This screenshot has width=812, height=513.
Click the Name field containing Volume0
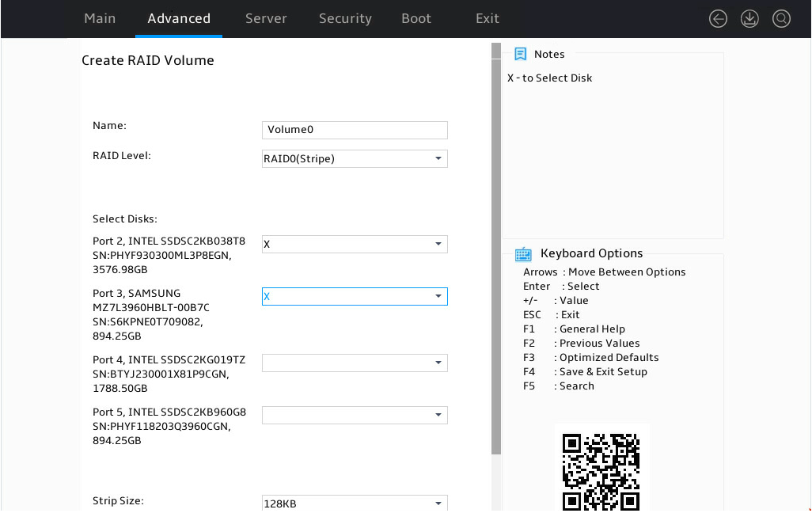tap(355, 130)
